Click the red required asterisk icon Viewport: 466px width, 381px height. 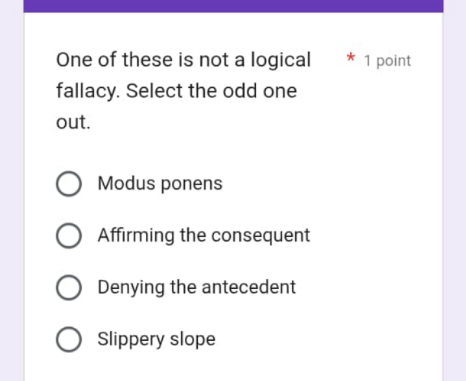click(350, 57)
